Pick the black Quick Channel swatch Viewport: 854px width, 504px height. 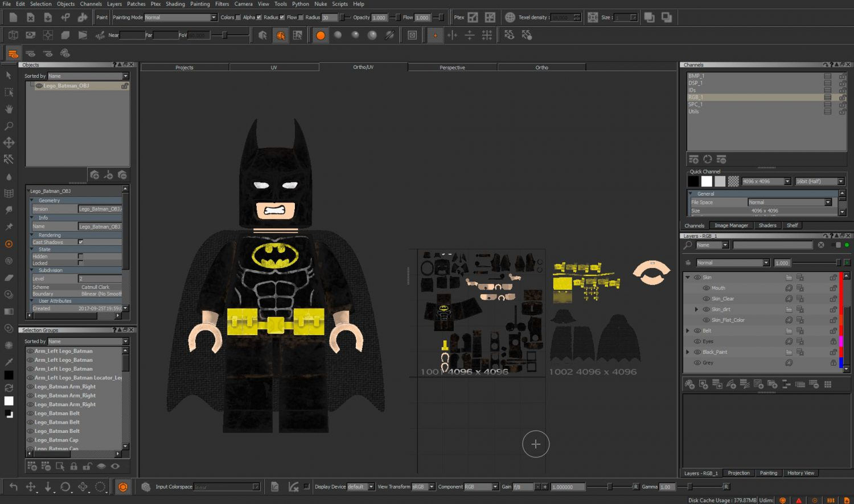pyautogui.click(x=693, y=181)
